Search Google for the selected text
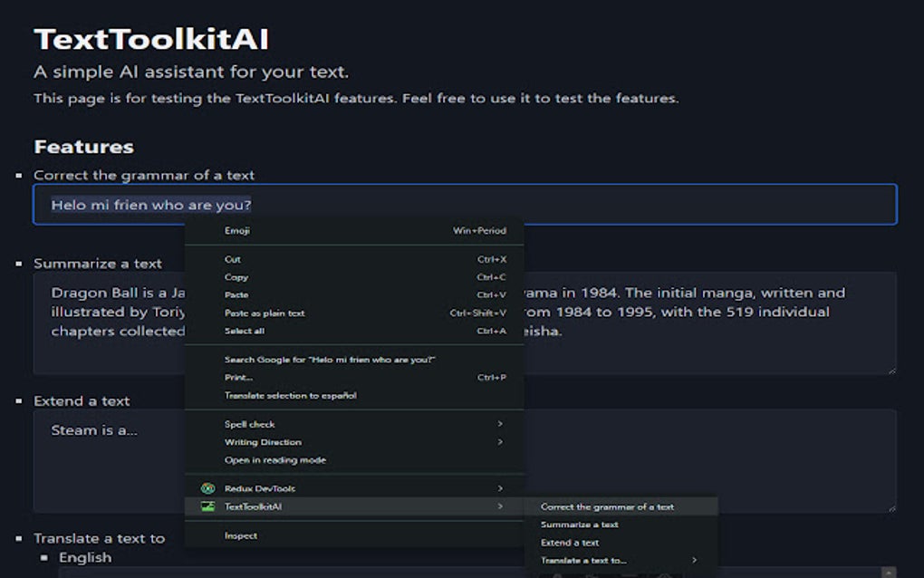 [x=330, y=360]
